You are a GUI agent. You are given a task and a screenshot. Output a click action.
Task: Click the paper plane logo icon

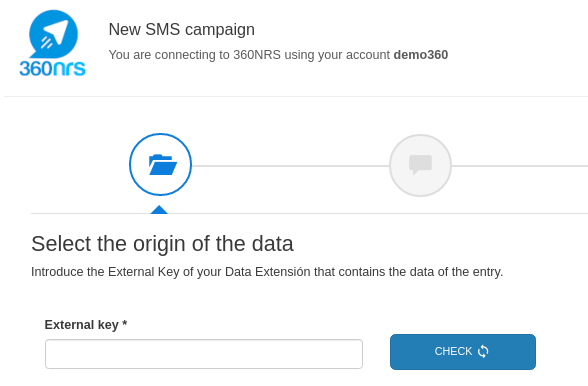(54, 34)
